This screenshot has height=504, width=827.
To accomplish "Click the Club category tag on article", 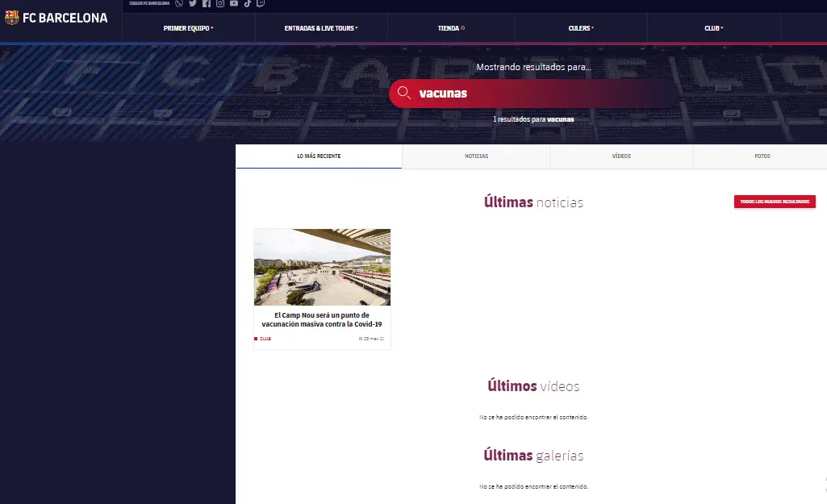I will (263, 339).
